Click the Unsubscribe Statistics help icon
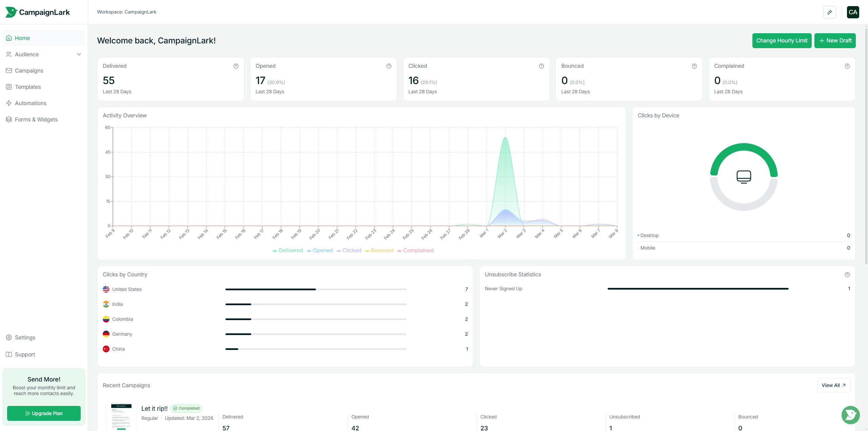This screenshot has width=868, height=431. [x=847, y=275]
